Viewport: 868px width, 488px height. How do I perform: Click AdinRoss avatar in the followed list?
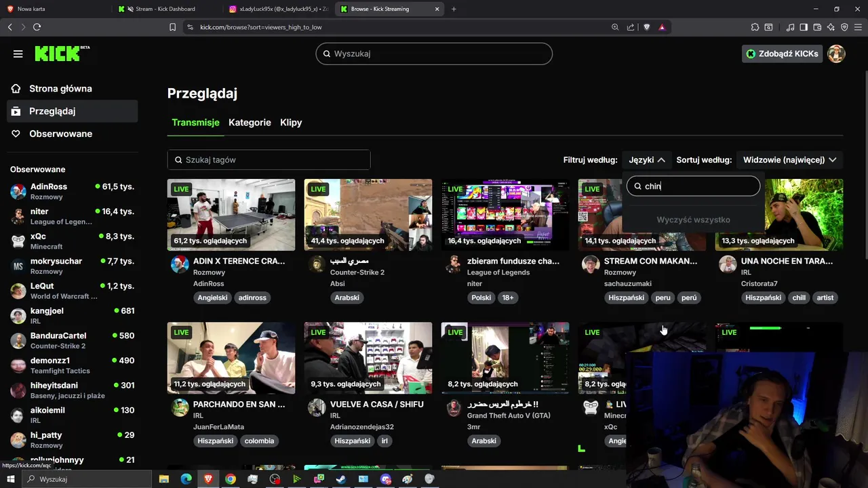(x=18, y=191)
